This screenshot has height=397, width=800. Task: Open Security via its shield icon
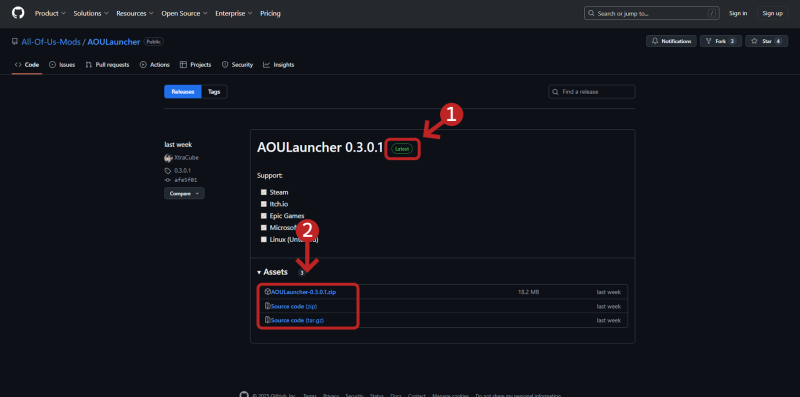click(225, 65)
